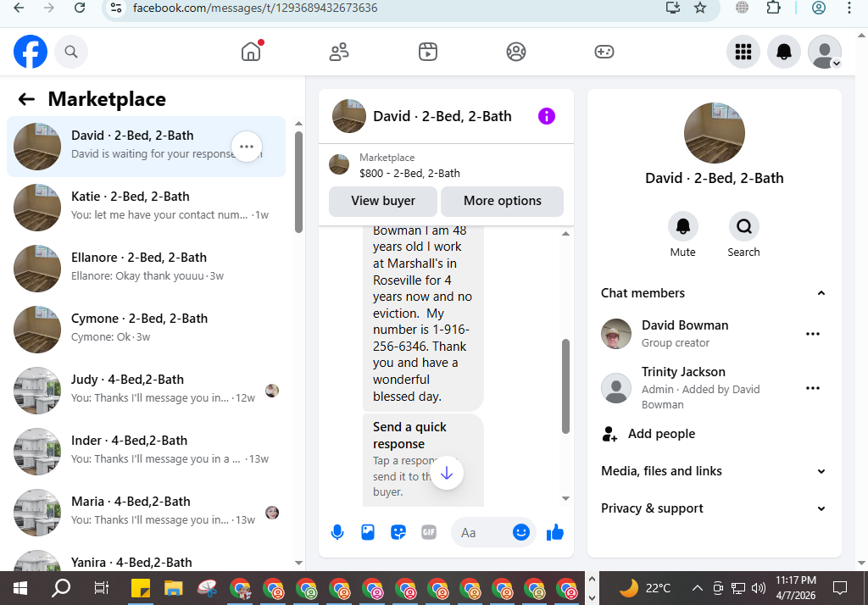Screen dimensions: 868x605
Task: Click the back arrow beside Marketplace
Action: (26, 99)
